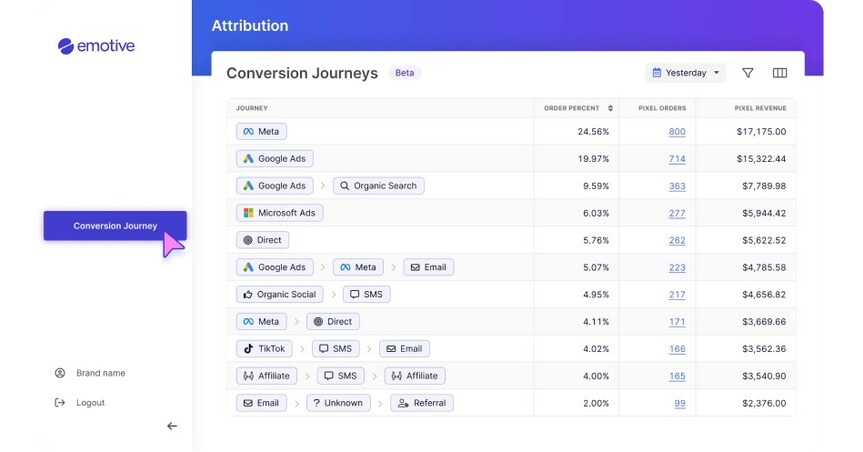The image size is (863, 452).
Task: Click the emotive logo
Action: point(96,46)
